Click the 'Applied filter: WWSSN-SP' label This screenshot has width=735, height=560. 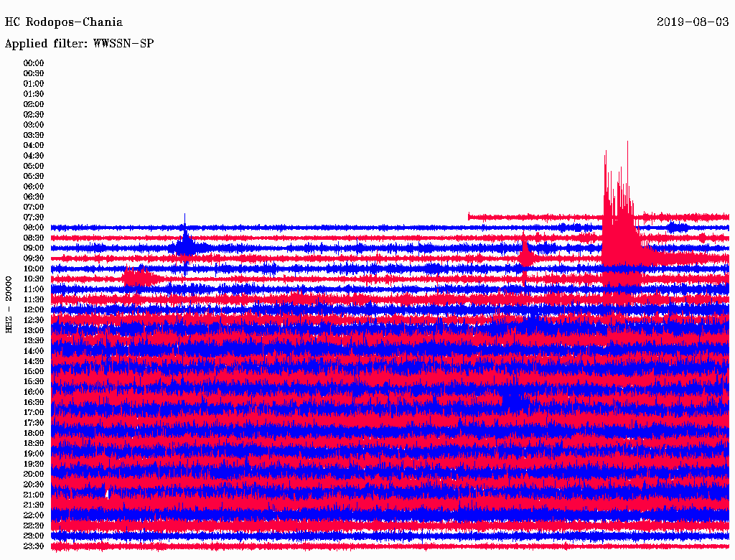(79, 44)
